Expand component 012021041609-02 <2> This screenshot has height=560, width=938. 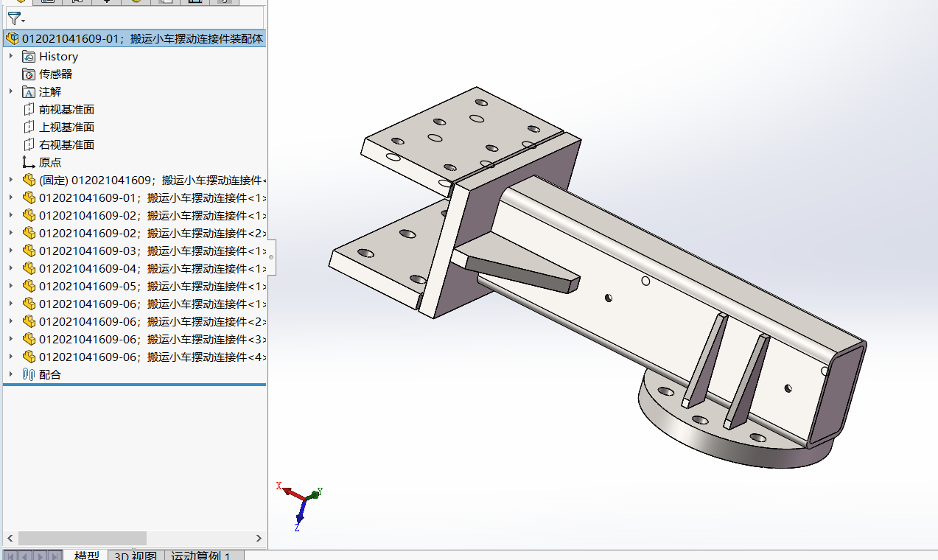[x=11, y=234]
